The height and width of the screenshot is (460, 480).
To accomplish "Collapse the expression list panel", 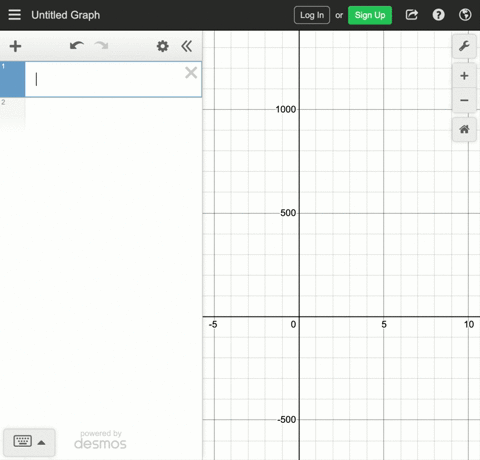I will [187, 46].
